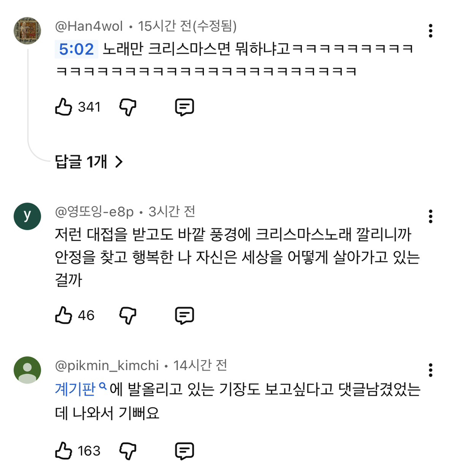Screen dimensions: 458x476
Task: Open @pikmin_kimchi's default avatar
Action: 28,370
